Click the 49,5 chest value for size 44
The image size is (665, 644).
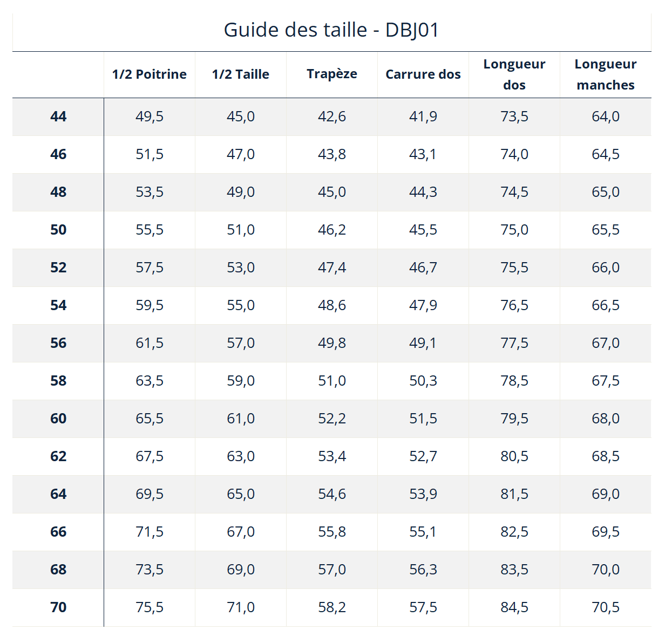pyautogui.click(x=150, y=117)
